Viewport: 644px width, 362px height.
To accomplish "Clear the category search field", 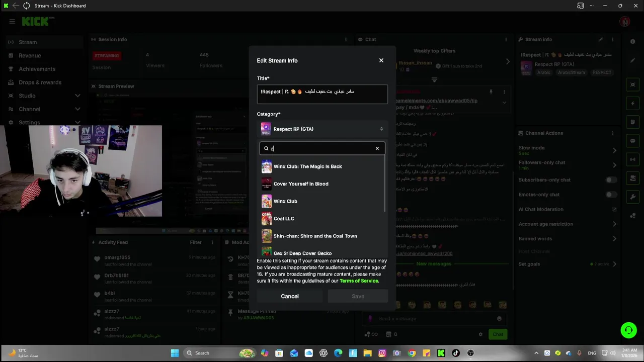I will tap(377, 148).
